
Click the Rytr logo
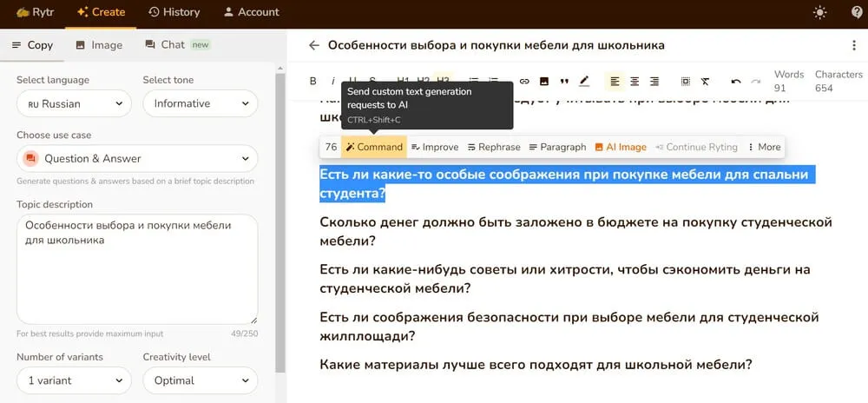pos(36,11)
